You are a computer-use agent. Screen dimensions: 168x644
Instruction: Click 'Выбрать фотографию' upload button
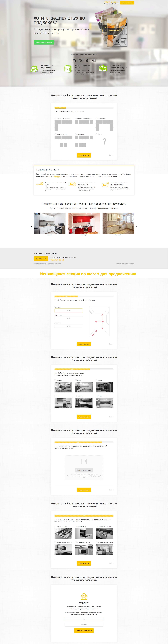click(84, 470)
